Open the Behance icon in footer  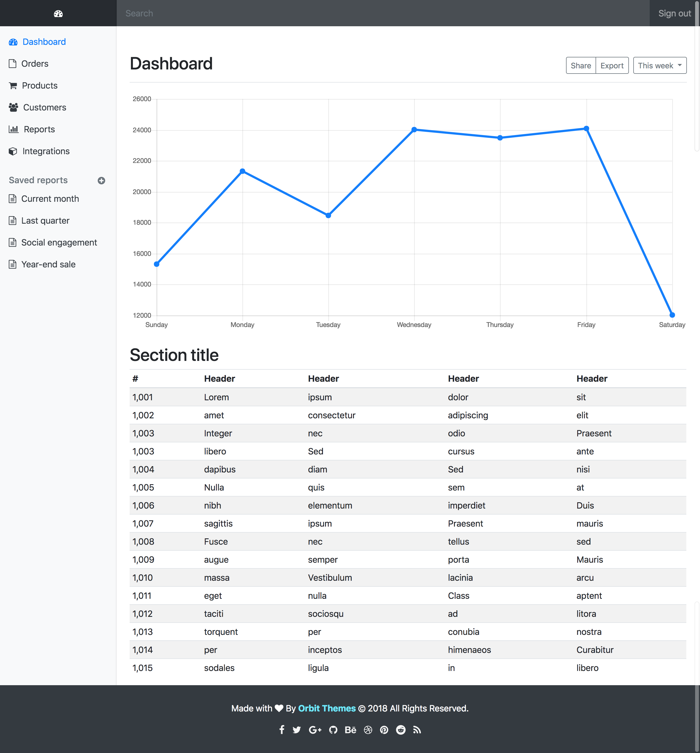tap(350, 729)
